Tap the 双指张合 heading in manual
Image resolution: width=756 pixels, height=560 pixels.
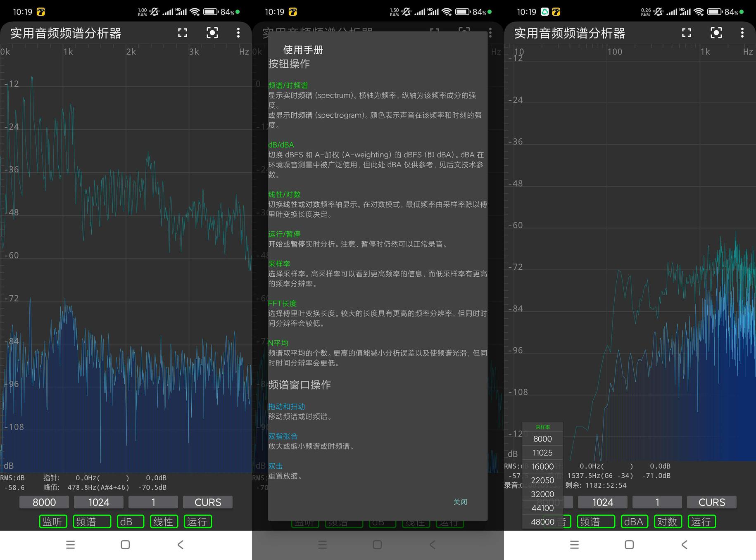[x=283, y=437]
